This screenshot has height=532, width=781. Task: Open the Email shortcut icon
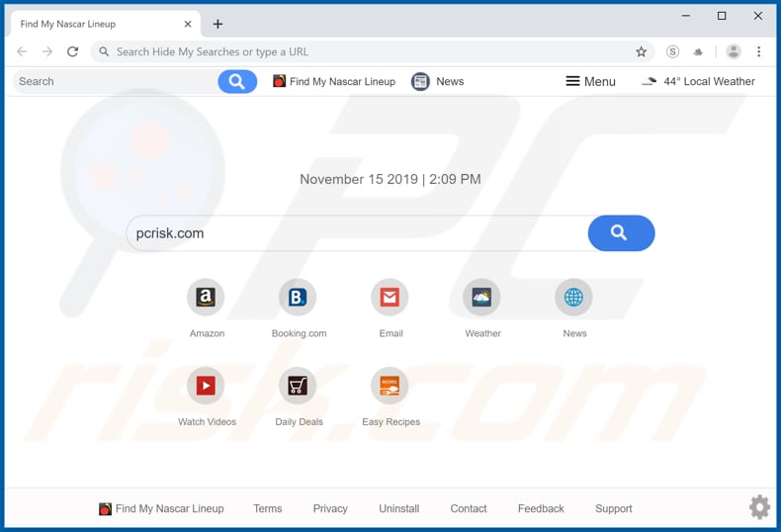point(390,297)
